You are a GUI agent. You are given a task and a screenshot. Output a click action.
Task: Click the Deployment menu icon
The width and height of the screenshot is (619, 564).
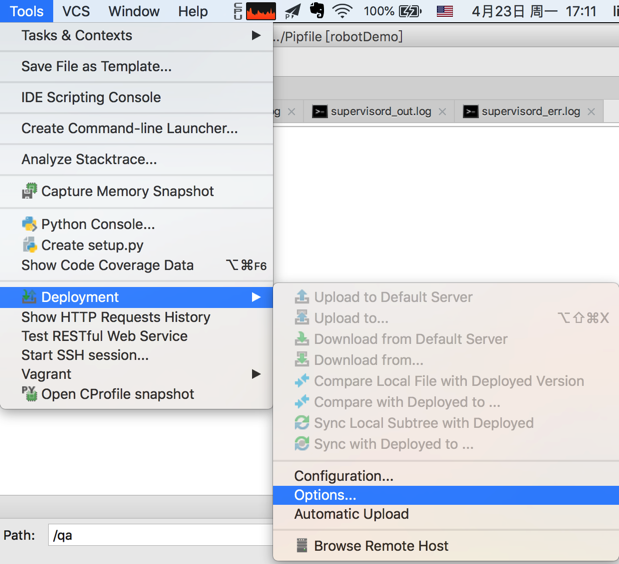(x=29, y=297)
